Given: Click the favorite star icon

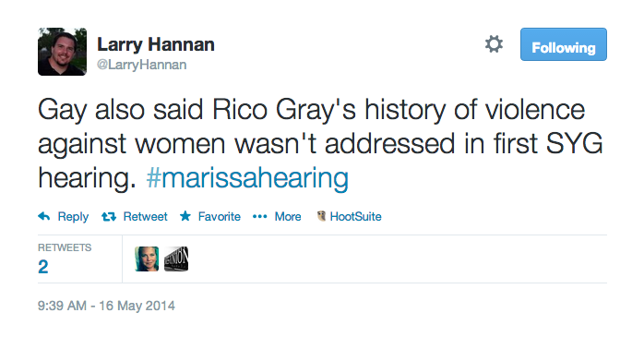Looking at the screenshot, I should pos(185,216).
